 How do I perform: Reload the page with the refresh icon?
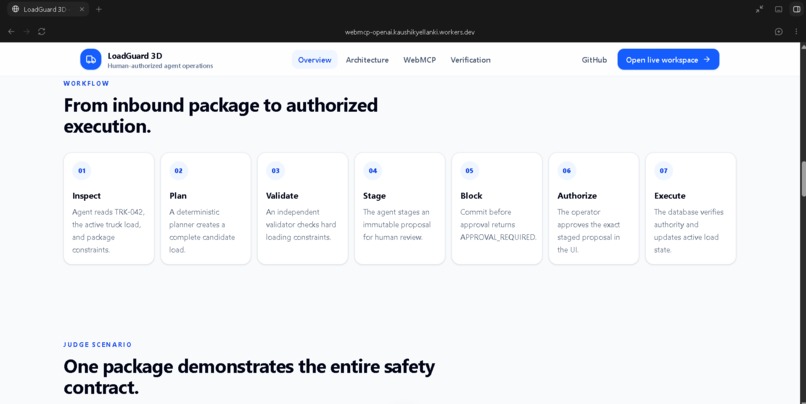click(42, 31)
